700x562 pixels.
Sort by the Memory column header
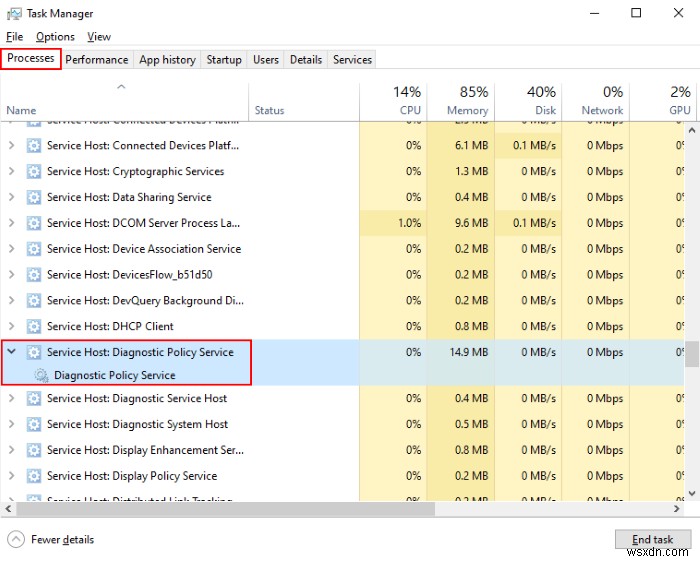(461, 102)
